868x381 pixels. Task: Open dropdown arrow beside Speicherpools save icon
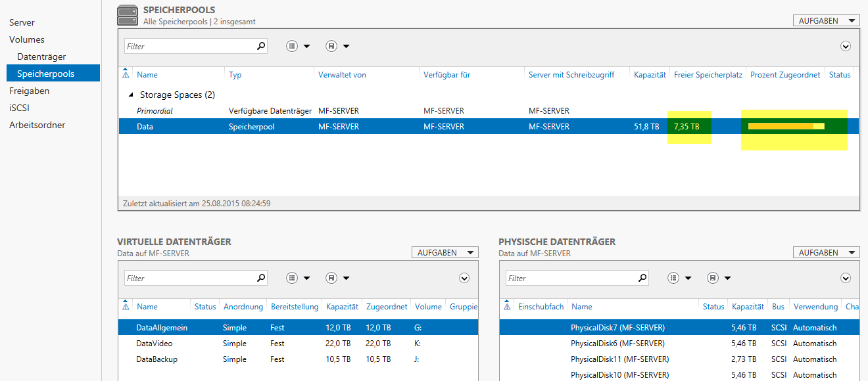click(x=346, y=46)
